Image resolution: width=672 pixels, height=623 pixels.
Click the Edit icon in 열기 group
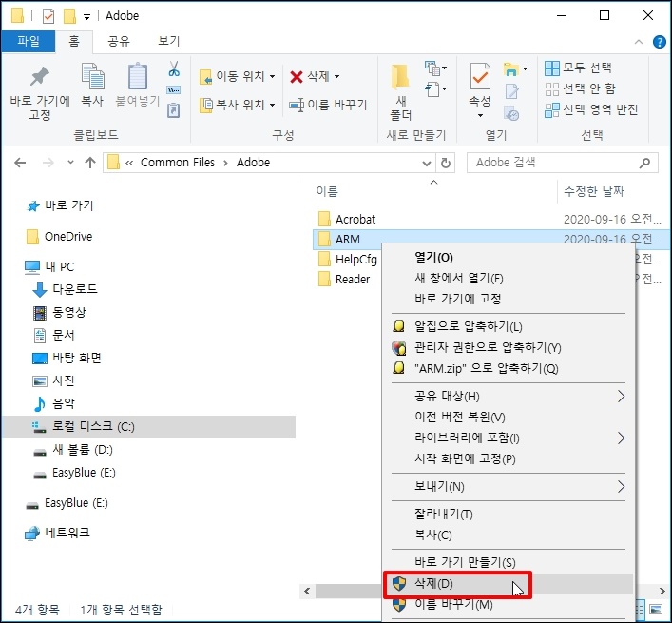click(511, 91)
